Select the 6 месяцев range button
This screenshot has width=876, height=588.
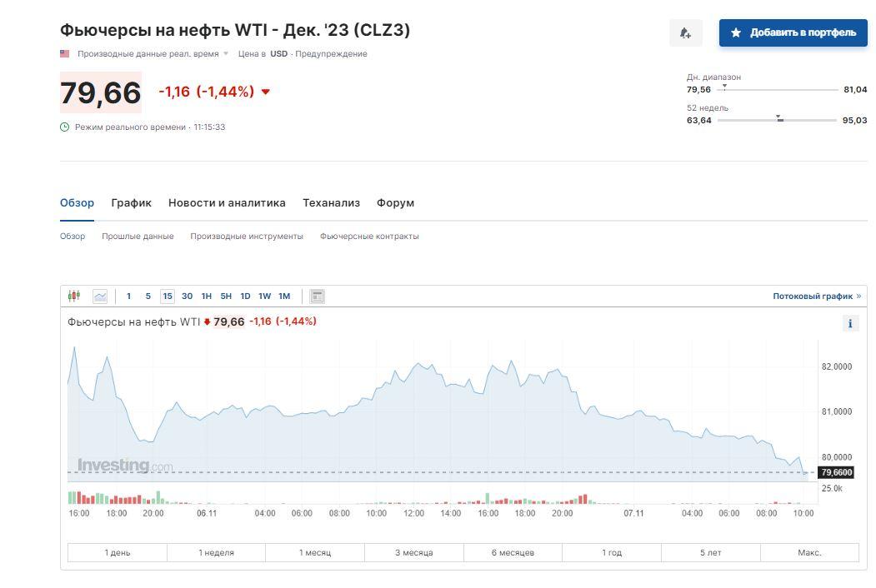coord(513,552)
